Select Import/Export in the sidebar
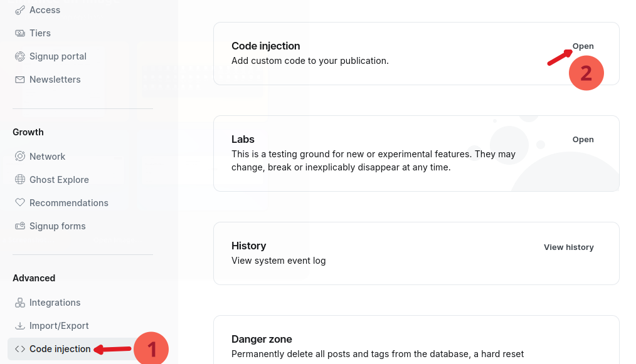The height and width of the screenshot is (364, 636). click(x=59, y=326)
